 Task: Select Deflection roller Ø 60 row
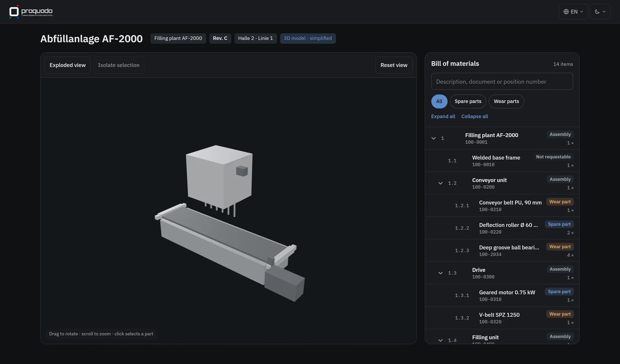pyautogui.click(x=502, y=228)
